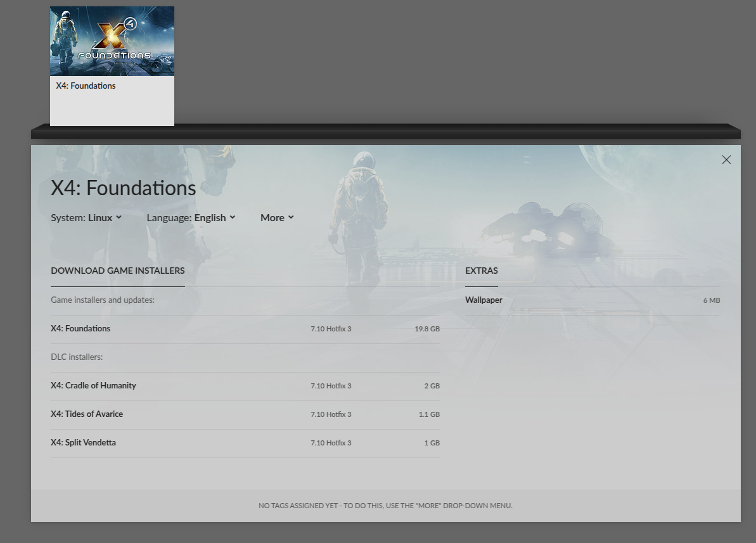Click the version text in Tides of Avarice row
This screenshot has width=756, height=543.
click(331, 414)
